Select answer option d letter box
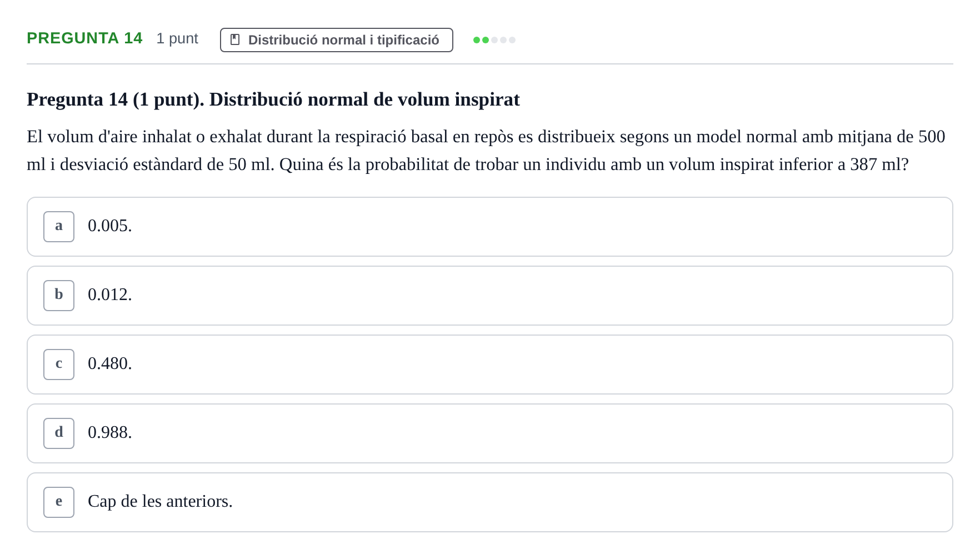Image resolution: width=980 pixels, height=559 pixels. (59, 433)
